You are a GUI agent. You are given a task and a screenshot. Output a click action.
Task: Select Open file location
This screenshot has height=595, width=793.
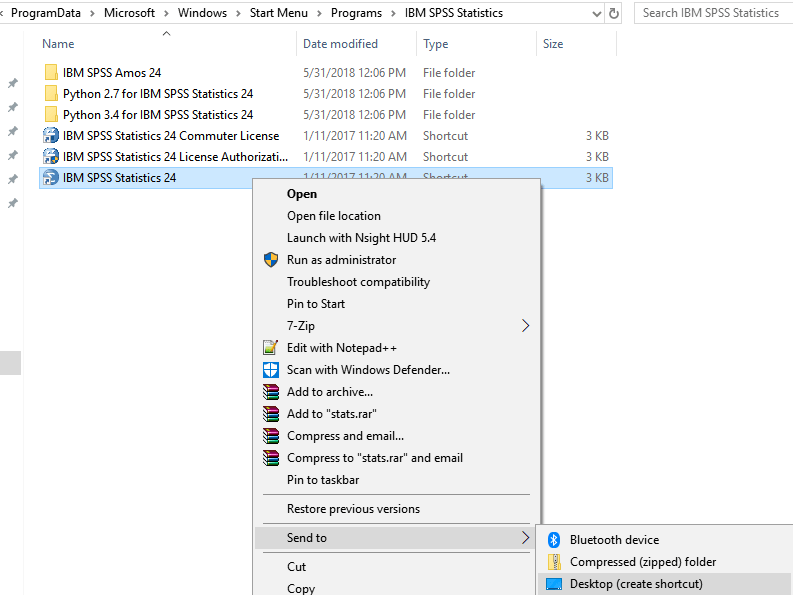click(x=334, y=216)
